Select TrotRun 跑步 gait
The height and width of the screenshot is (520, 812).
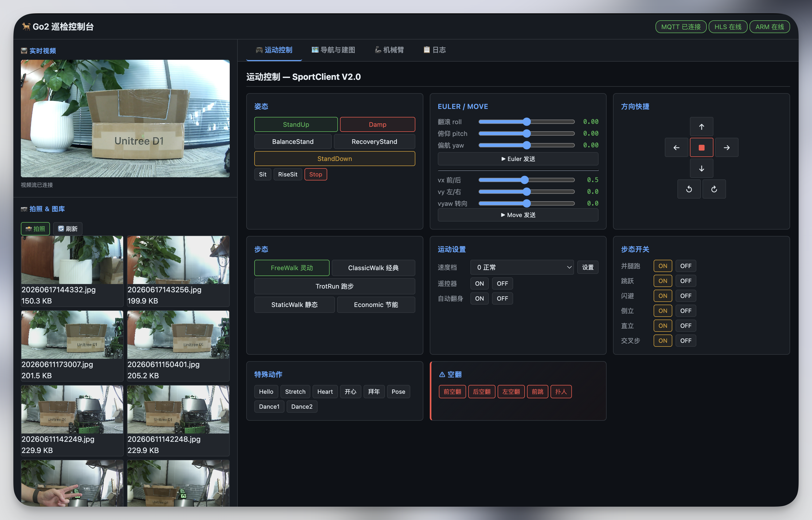[334, 286]
